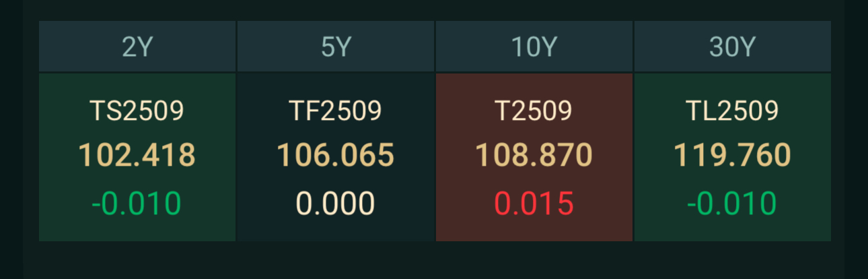Select the 2Y column header

pyautogui.click(x=137, y=46)
